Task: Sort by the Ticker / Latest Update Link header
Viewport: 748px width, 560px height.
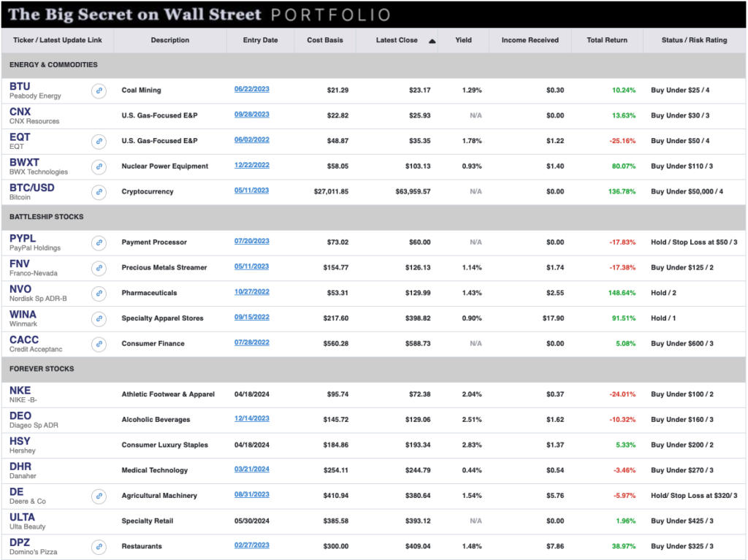Action: point(57,40)
